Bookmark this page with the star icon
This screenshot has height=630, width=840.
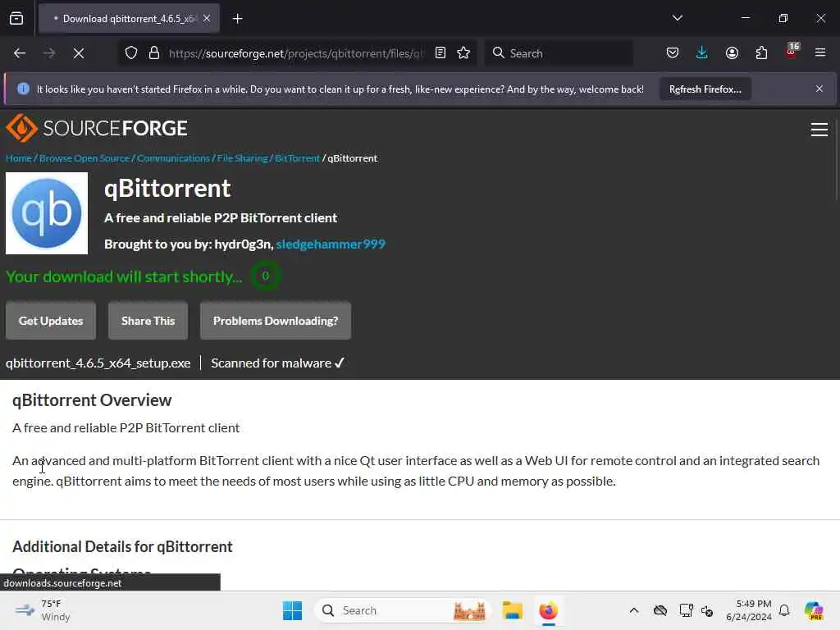pos(463,52)
